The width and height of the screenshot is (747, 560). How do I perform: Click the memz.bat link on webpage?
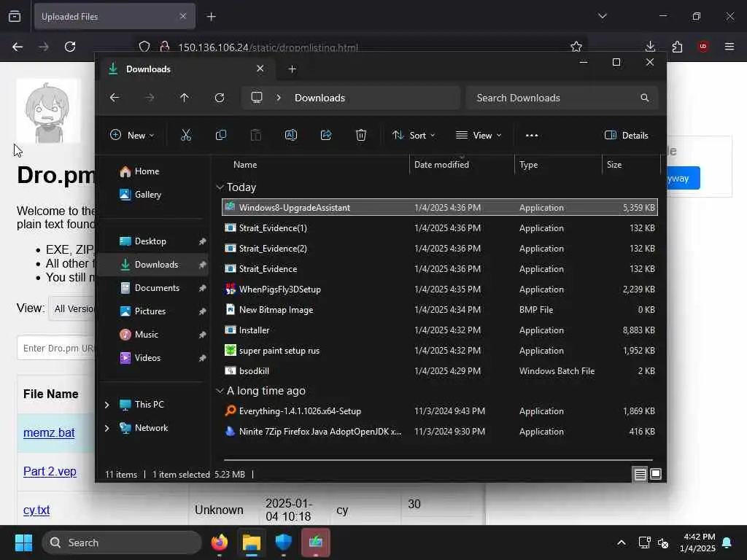(x=49, y=433)
